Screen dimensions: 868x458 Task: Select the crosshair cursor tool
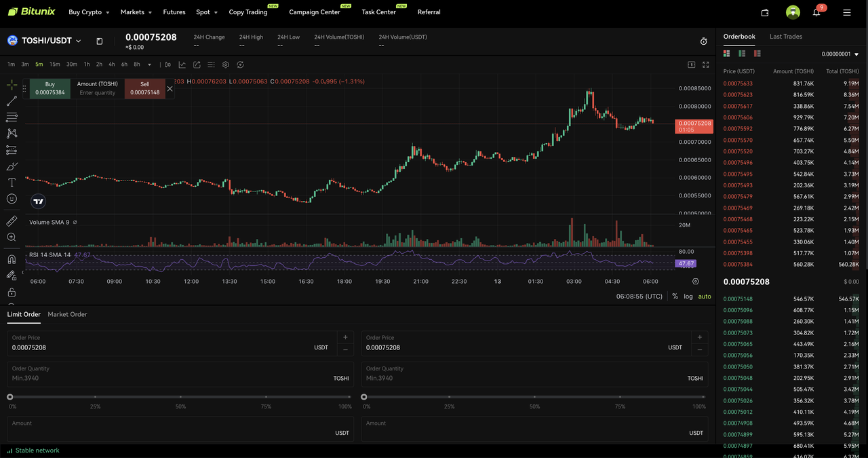[11, 85]
